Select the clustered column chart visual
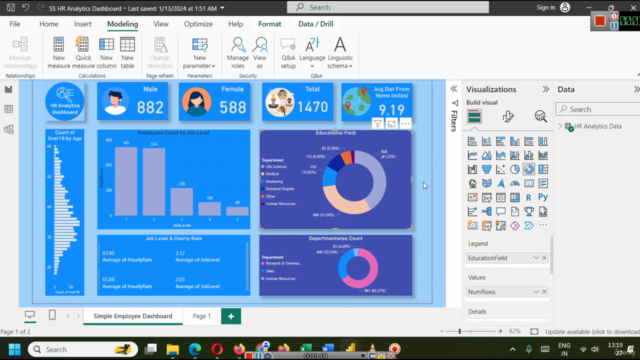Screen dimensions: 640x360 [x=515, y=142]
